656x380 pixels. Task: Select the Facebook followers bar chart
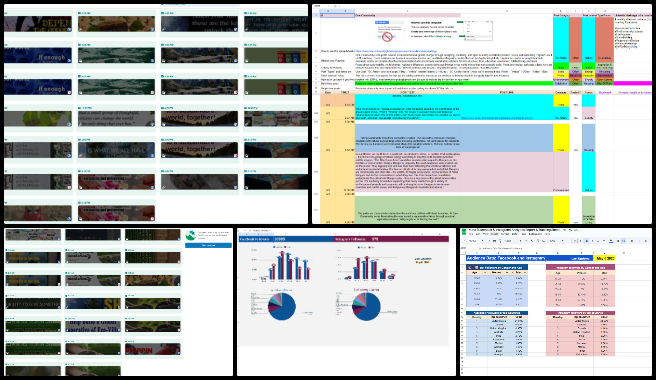click(x=284, y=264)
